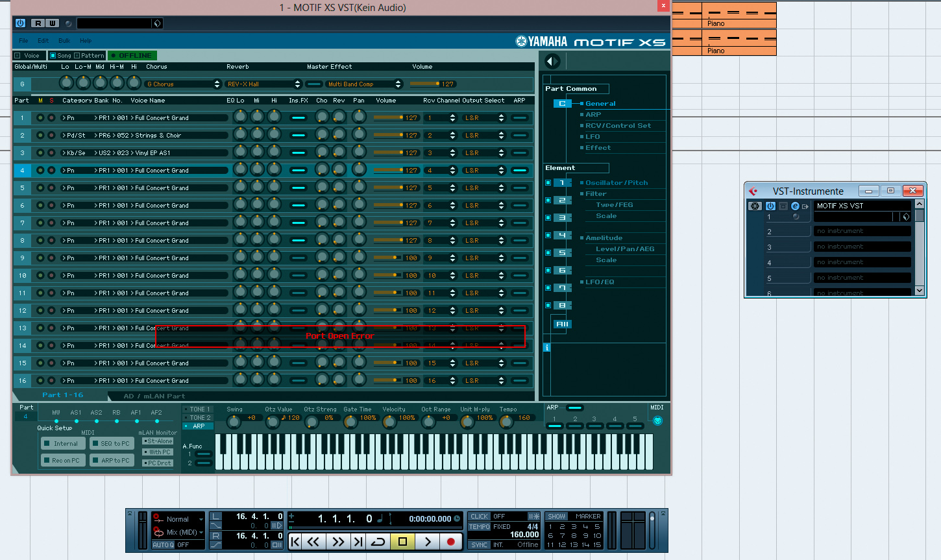Select the Pattern mode radio button
This screenshot has height=560, width=941.
(x=77, y=56)
